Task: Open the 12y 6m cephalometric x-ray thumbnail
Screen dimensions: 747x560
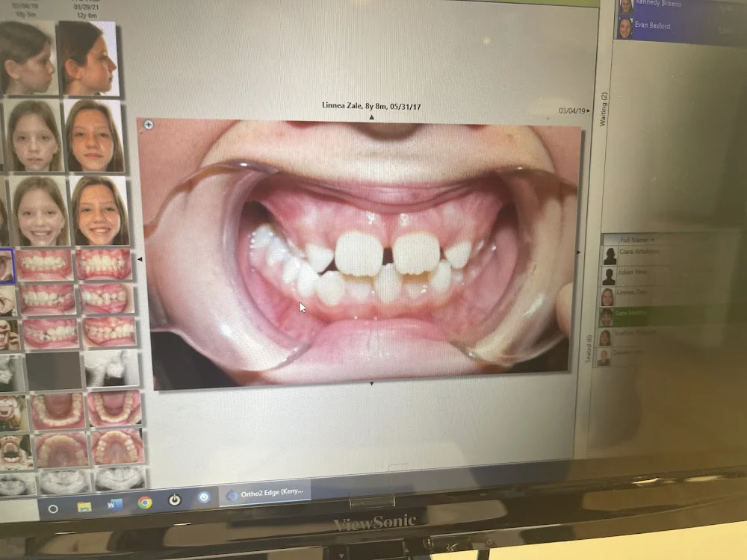Action: [112, 369]
